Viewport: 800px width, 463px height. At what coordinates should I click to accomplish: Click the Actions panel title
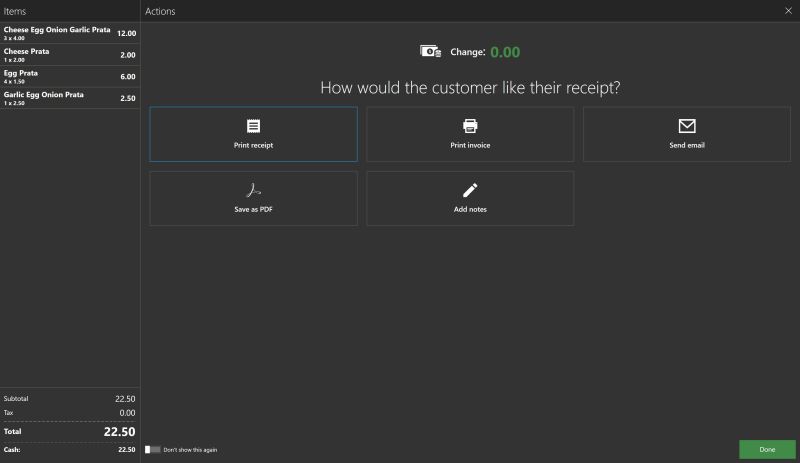point(160,11)
